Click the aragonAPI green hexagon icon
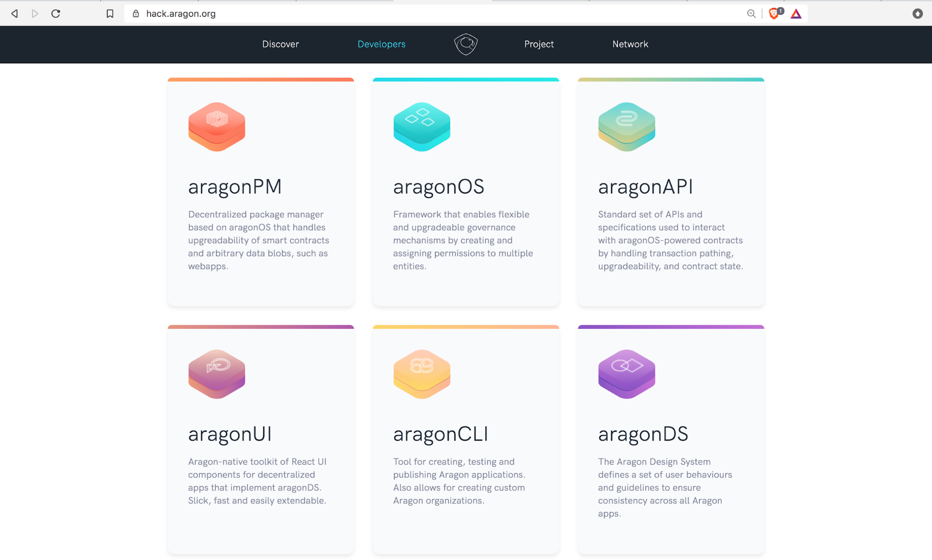 click(627, 127)
